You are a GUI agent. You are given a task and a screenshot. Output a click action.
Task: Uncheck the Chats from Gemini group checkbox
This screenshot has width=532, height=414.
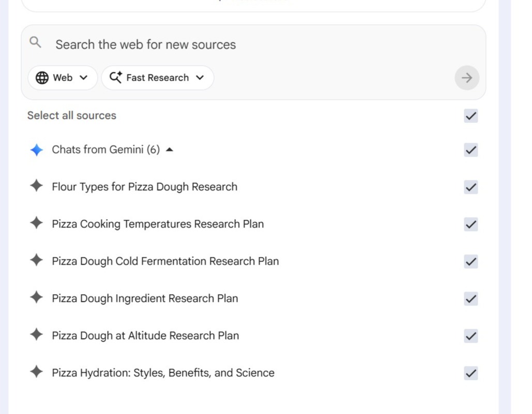point(470,150)
